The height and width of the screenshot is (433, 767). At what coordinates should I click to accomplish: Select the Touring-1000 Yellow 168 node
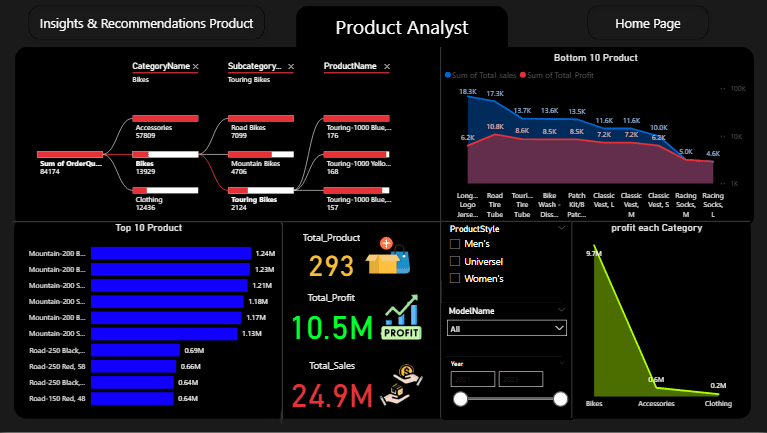[357, 154]
